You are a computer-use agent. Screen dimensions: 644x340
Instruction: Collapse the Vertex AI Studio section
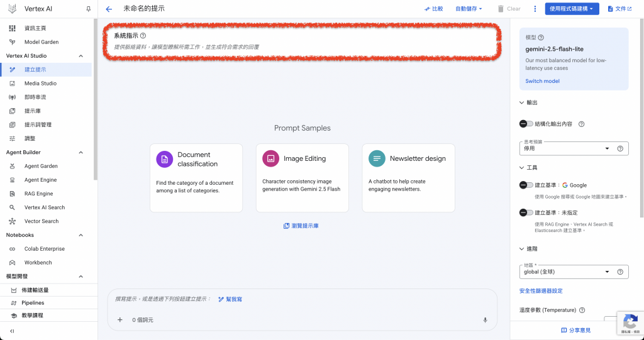pyautogui.click(x=81, y=56)
